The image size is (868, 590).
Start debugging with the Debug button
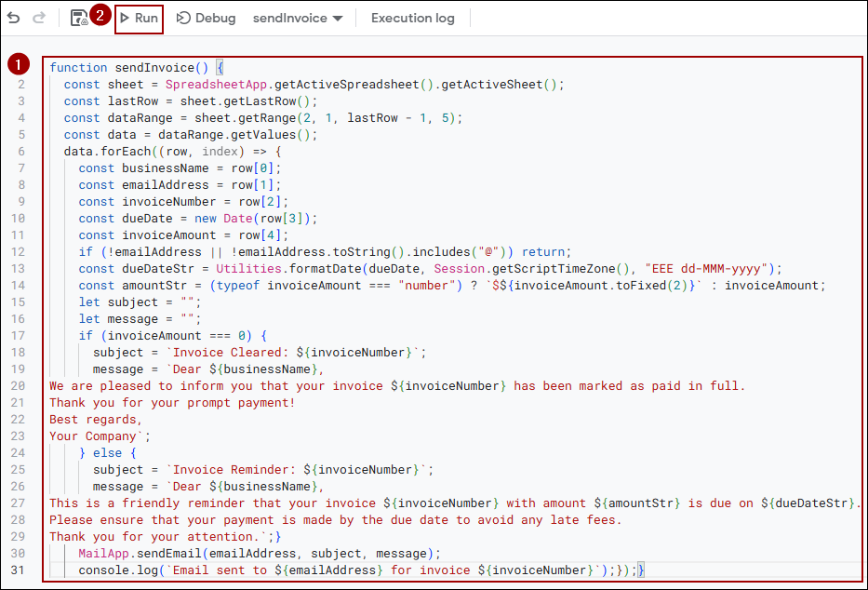coord(206,18)
